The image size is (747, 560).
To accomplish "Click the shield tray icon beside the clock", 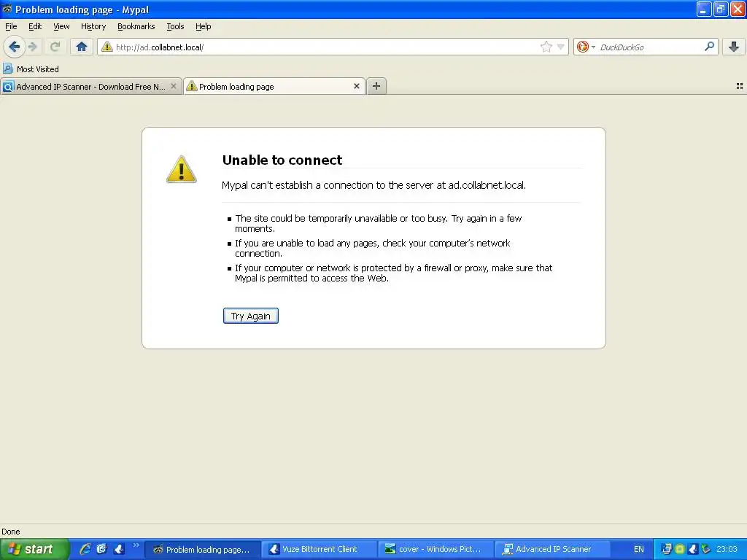I will click(x=705, y=549).
